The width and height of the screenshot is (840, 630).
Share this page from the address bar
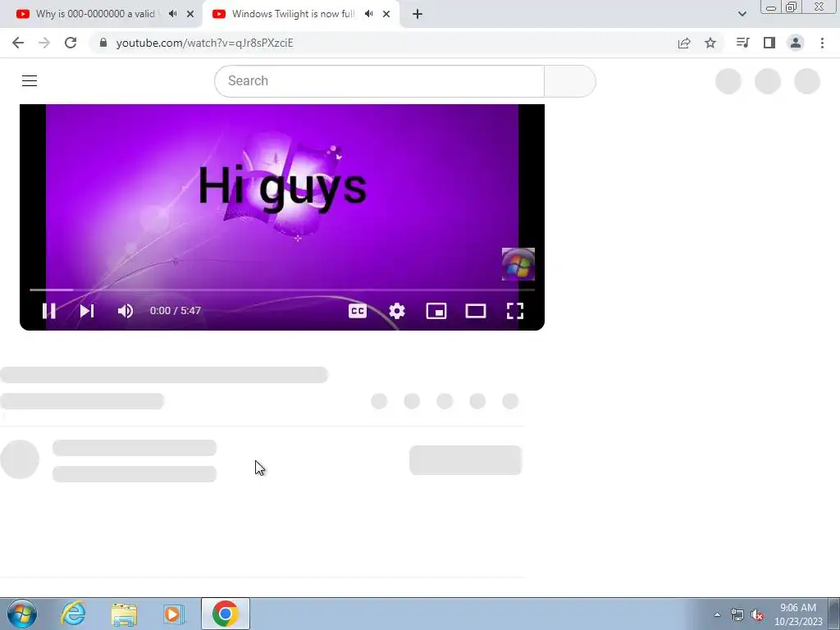[684, 43]
